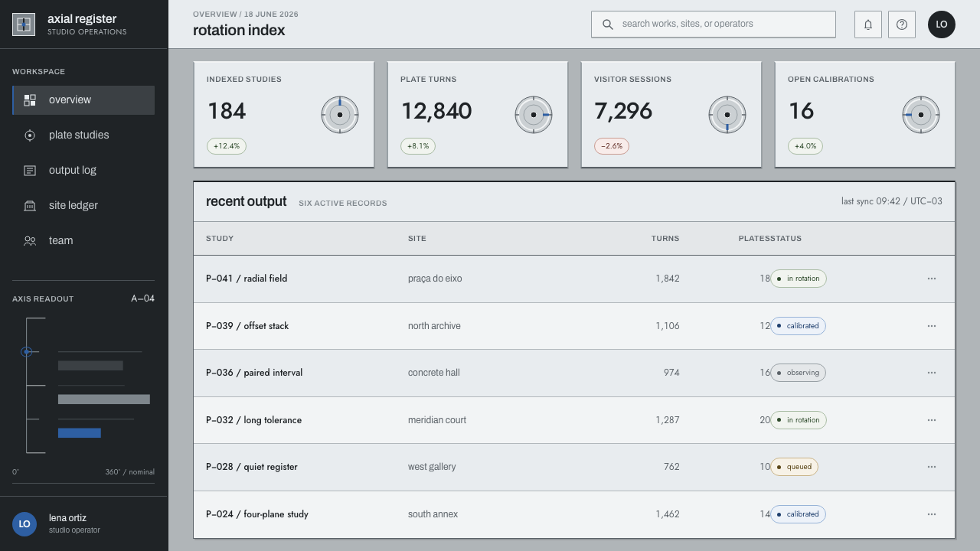
Task: Click the search magnifier icon
Action: click(608, 24)
